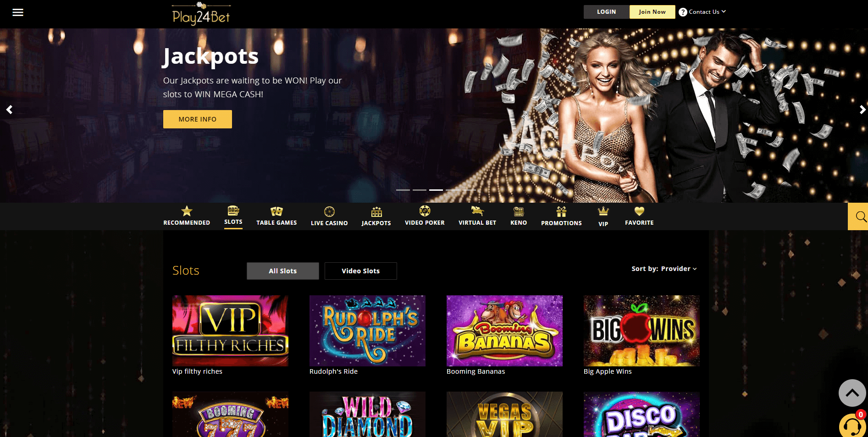Screen dimensions: 868x437
Task: Open the Favorite heart category
Action: coord(639,216)
